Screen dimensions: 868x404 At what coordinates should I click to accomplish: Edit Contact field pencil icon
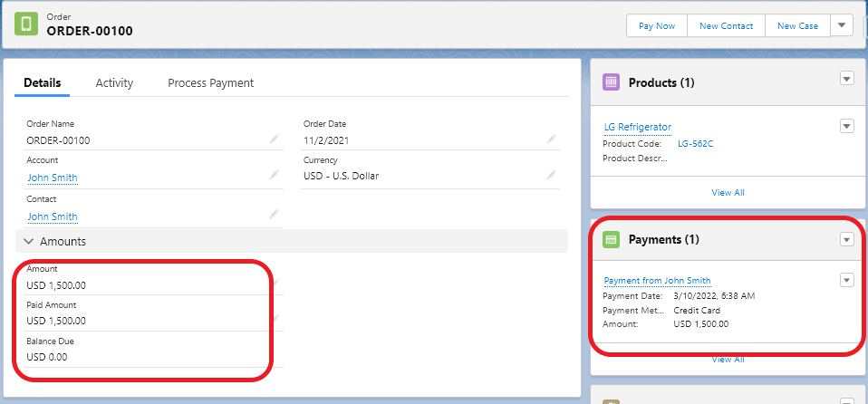[x=274, y=214]
